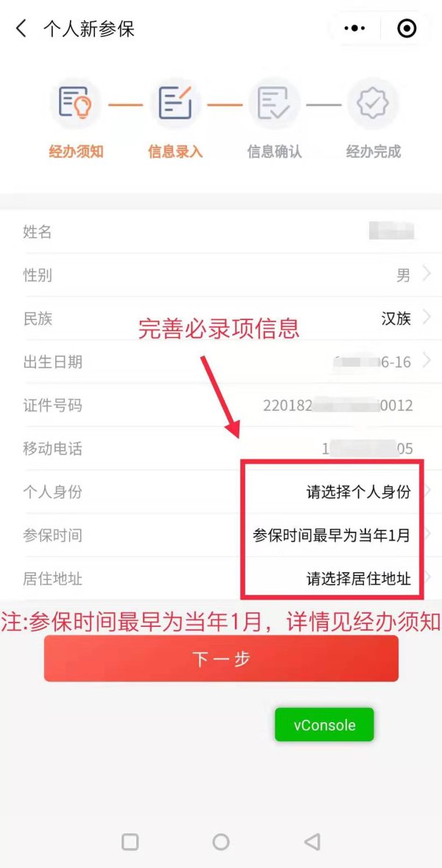
Task: Select the 信息录入 step icon
Action: [x=175, y=104]
